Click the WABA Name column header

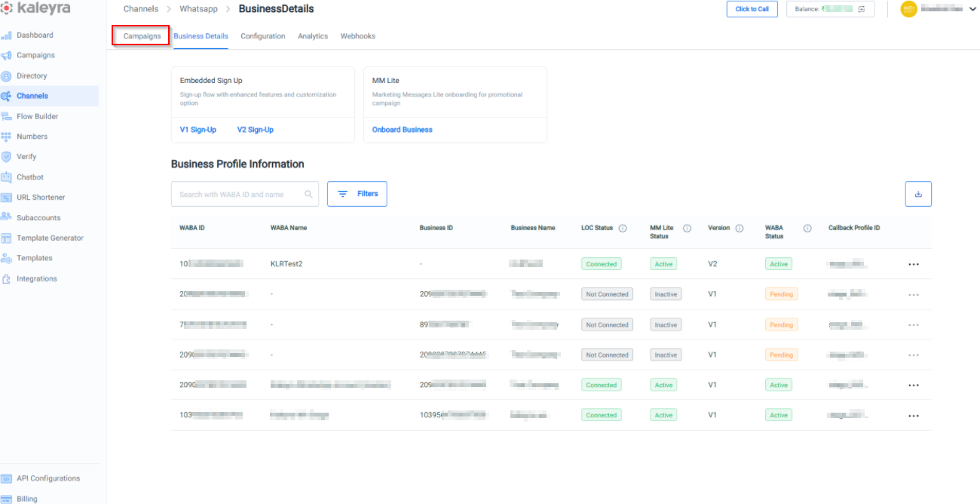(x=289, y=228)
